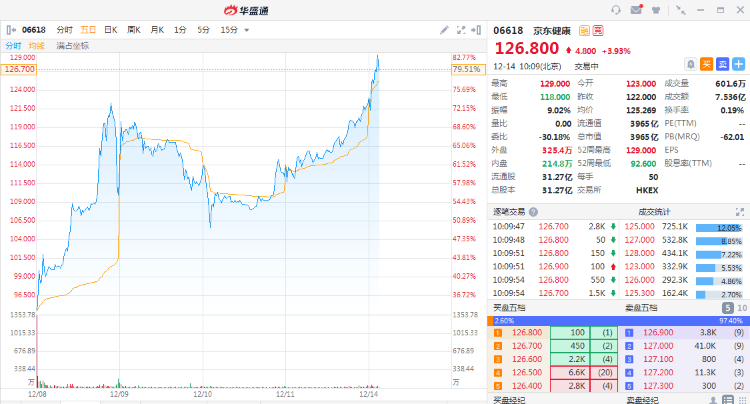This screenshot has width=750, height=404.
Task: Click the 10:09:48 tick trade row
Action: pos(554,240)
